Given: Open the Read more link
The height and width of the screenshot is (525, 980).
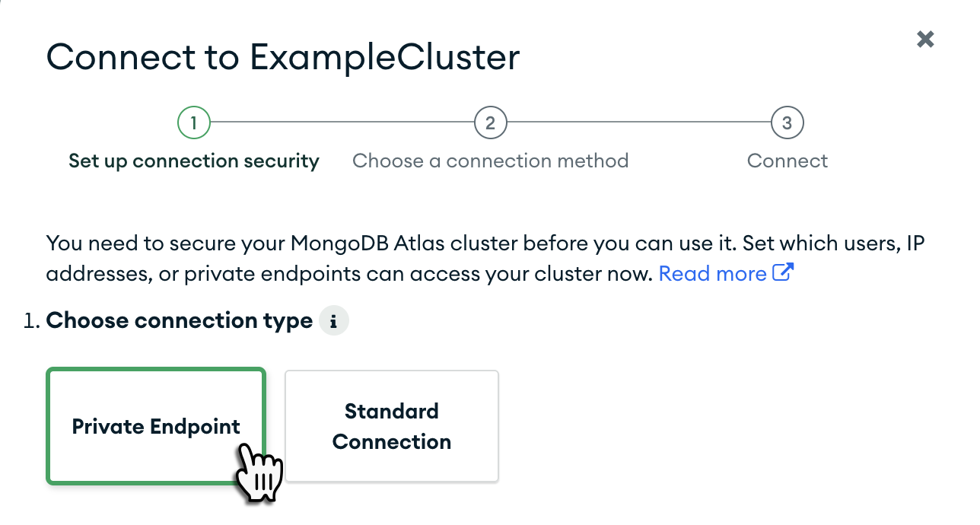Looking at the screenshot, I should coord(712,273).
